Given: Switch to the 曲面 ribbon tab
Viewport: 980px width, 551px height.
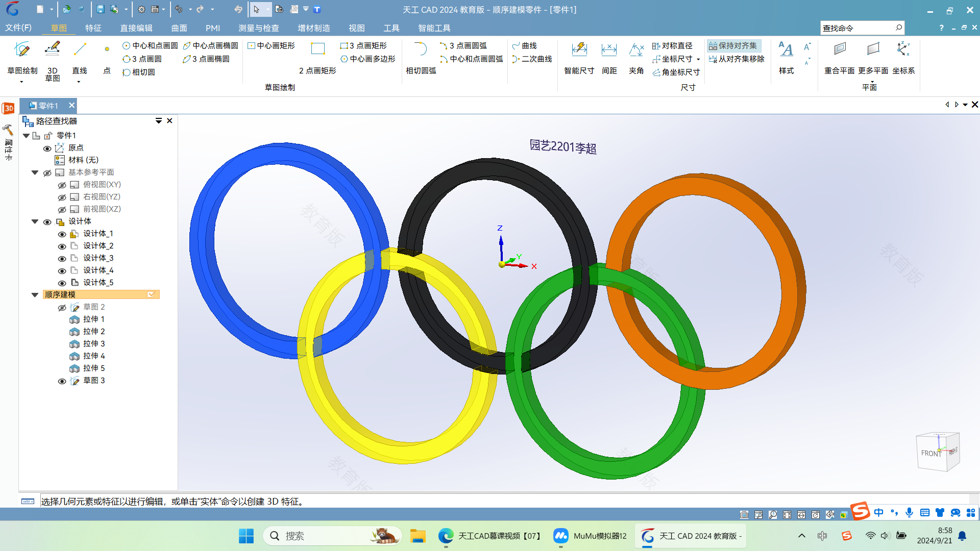Looking at the screenshot, I should click(179, 28).
